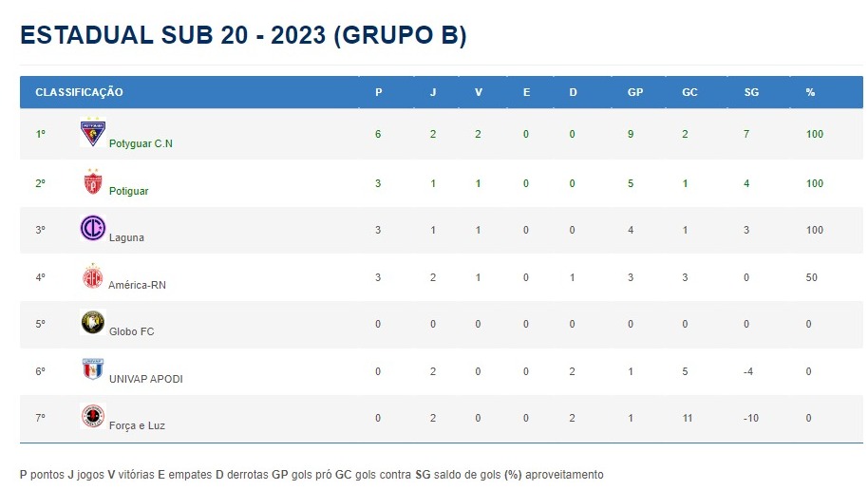Click the Estadual Sub 20 2023 page title

pos(243,35)
